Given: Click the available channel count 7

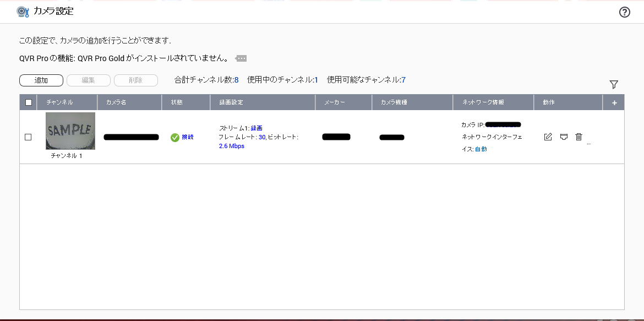Looking at the screenshot, I should coord(403,80).
